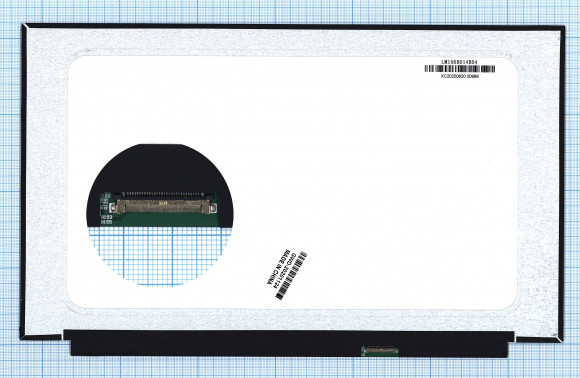The image size is (580, 378).
Task: Click the "R153" marking in the inset
Action: point(107,217)
